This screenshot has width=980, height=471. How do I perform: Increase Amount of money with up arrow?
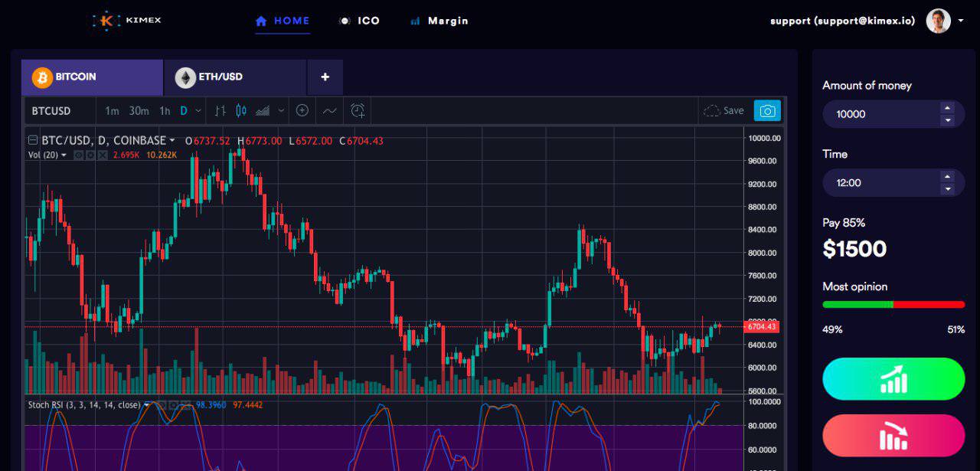coord(947,108)
